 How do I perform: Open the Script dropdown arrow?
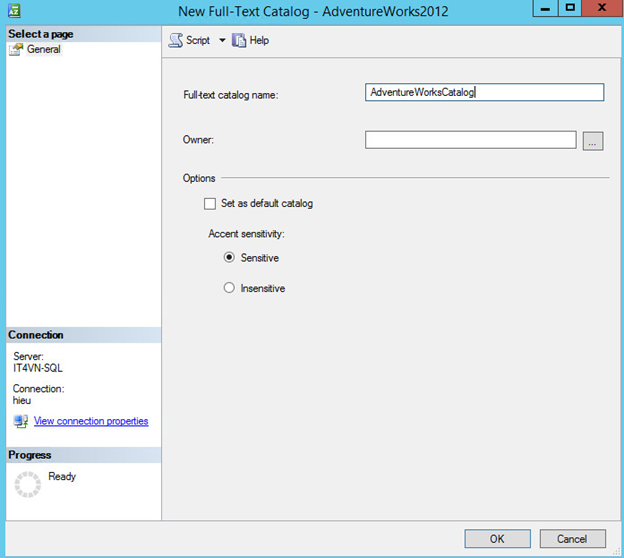click(222, 41)
